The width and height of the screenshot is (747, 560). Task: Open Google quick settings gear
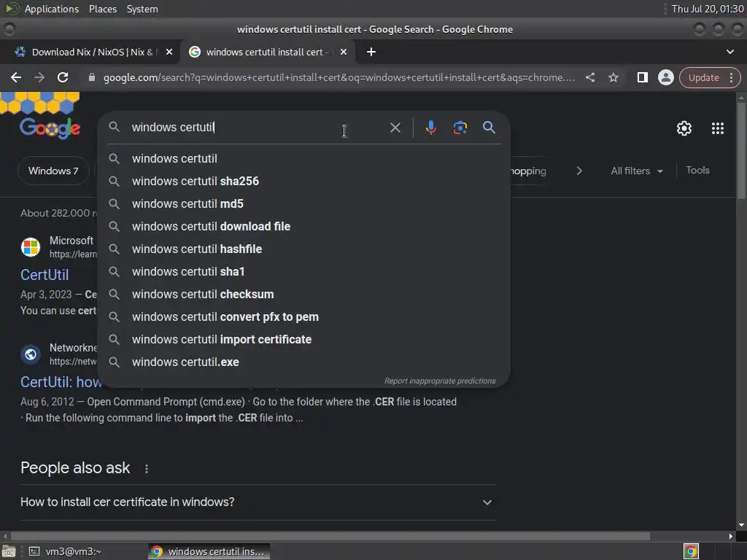click(x=684, y=128)
